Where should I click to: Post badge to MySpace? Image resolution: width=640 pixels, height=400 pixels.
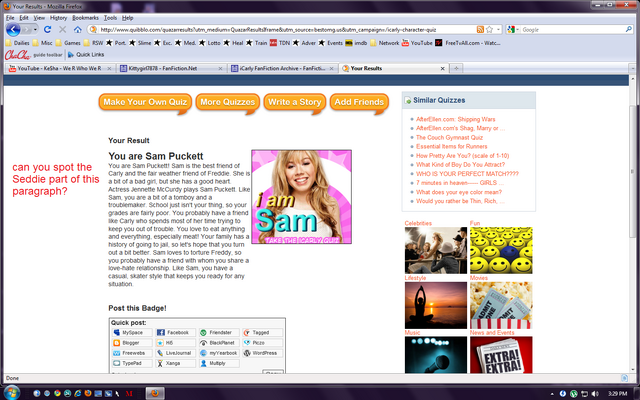coord(132,333)
